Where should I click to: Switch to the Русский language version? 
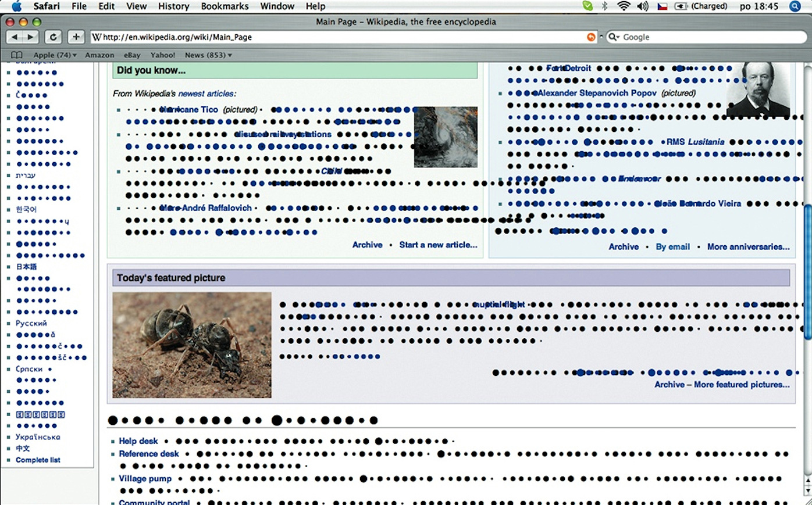point(31,323)
